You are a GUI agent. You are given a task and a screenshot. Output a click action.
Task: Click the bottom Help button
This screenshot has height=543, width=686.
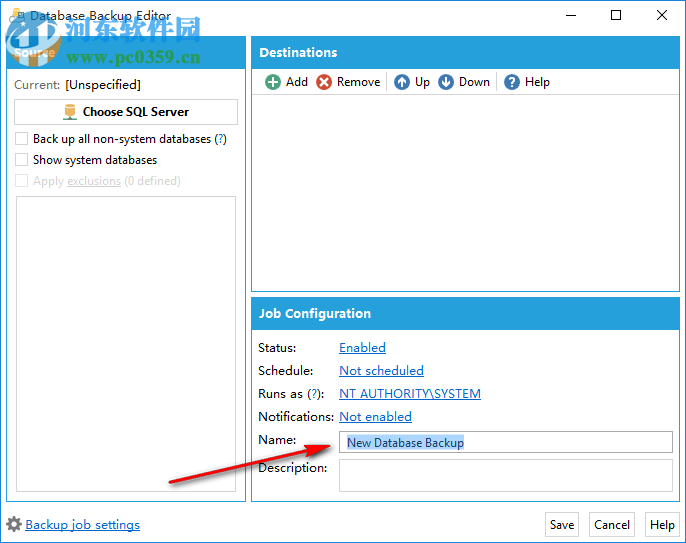[x=662, y=524]
